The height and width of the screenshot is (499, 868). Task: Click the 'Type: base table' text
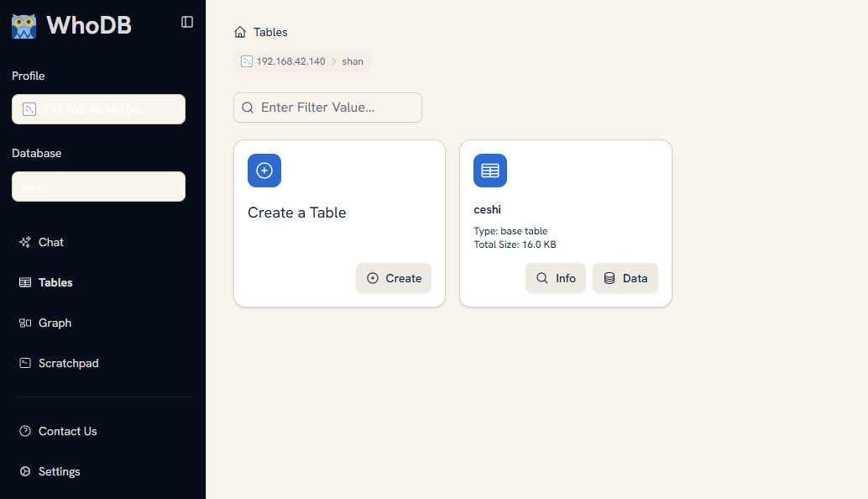pos(510,231)
